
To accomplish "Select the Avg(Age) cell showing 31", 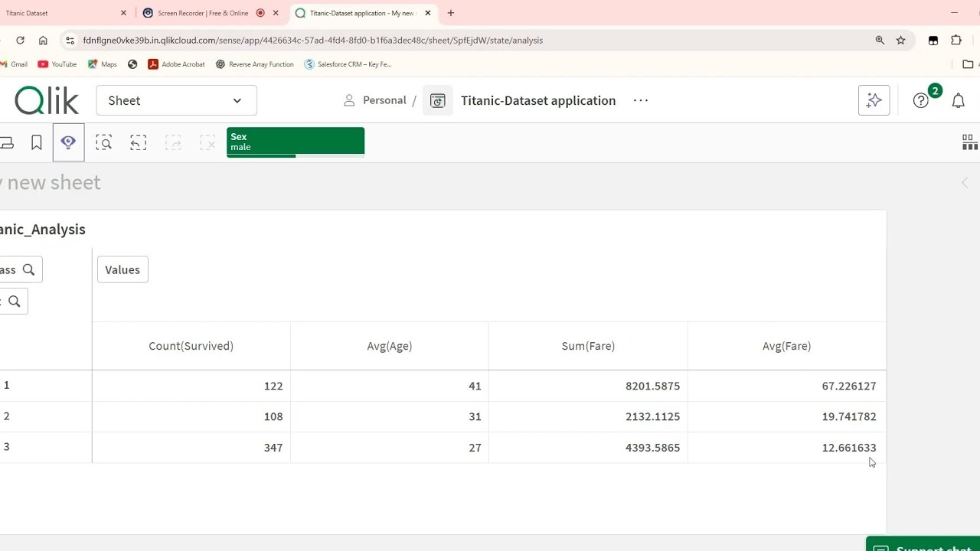I will 390,416.
